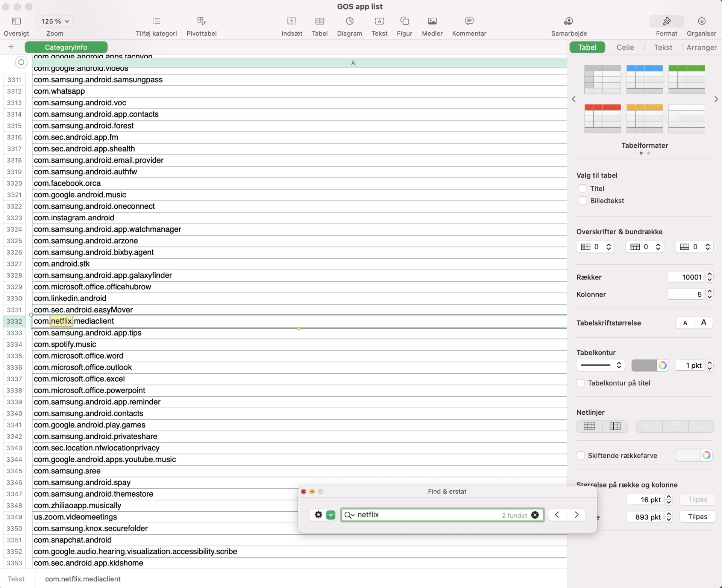
Task: Enable Tabelkontur på titel checkbox
Action: tap(581, 382)
